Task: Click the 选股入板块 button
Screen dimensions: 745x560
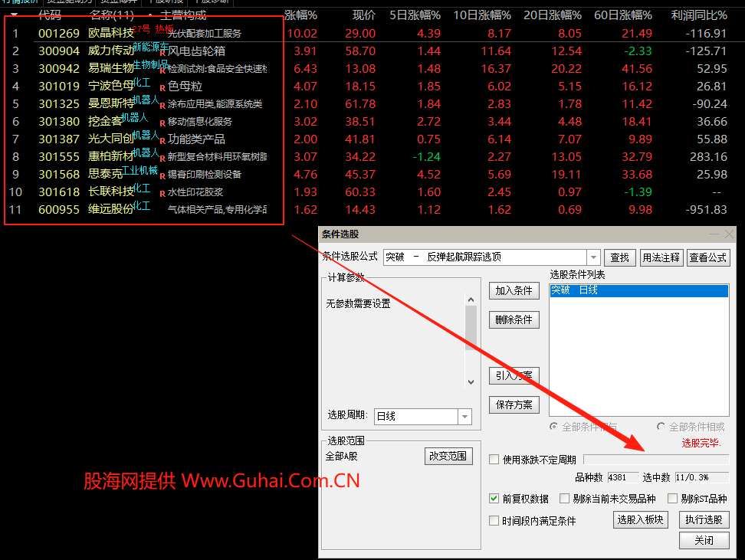Action: 641,519
